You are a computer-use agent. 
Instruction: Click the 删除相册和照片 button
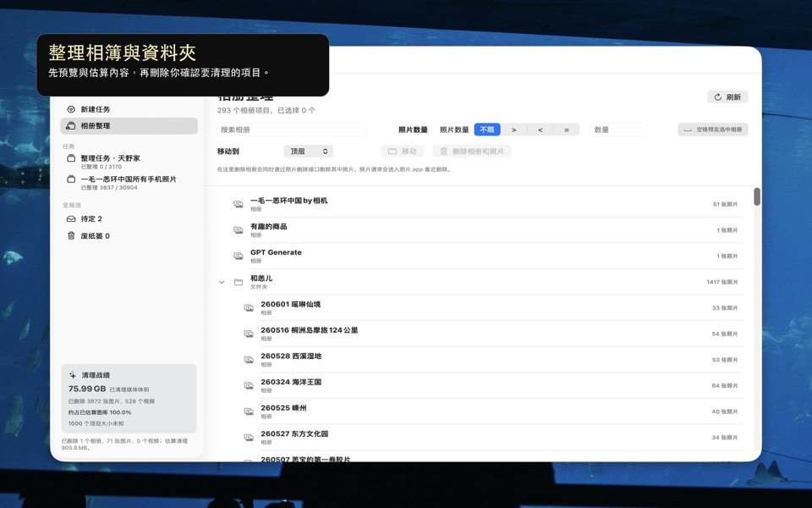[472, 152]
